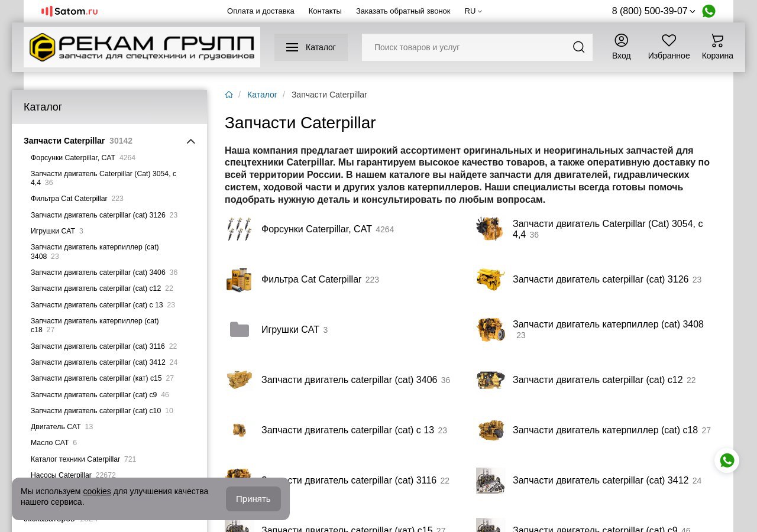The image size is (757, 532).
Task: Click the Запчасти Caterpillar sidebar heading
Action: point(64,141)
